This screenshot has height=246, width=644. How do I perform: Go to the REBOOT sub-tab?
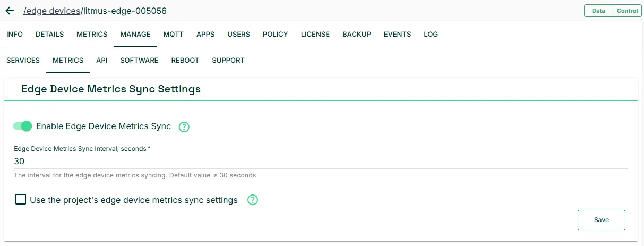[185, 60]
